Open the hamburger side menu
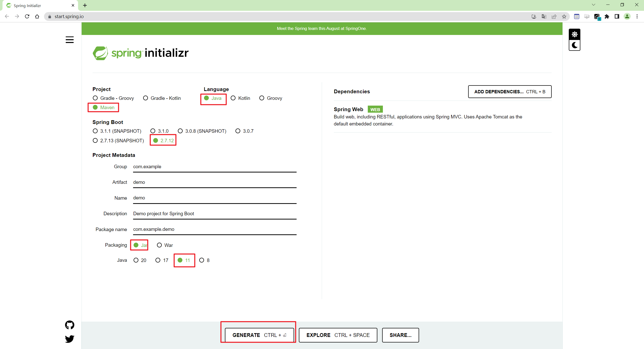Image resolution: width=644 pixels, height=349 pixels. tap(69, 40)
